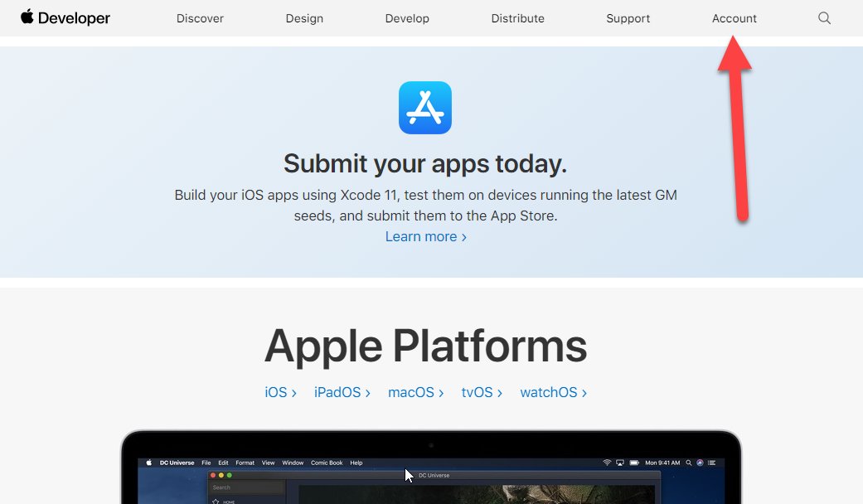Open the Develop section in the navigation

tap(407, 17)
